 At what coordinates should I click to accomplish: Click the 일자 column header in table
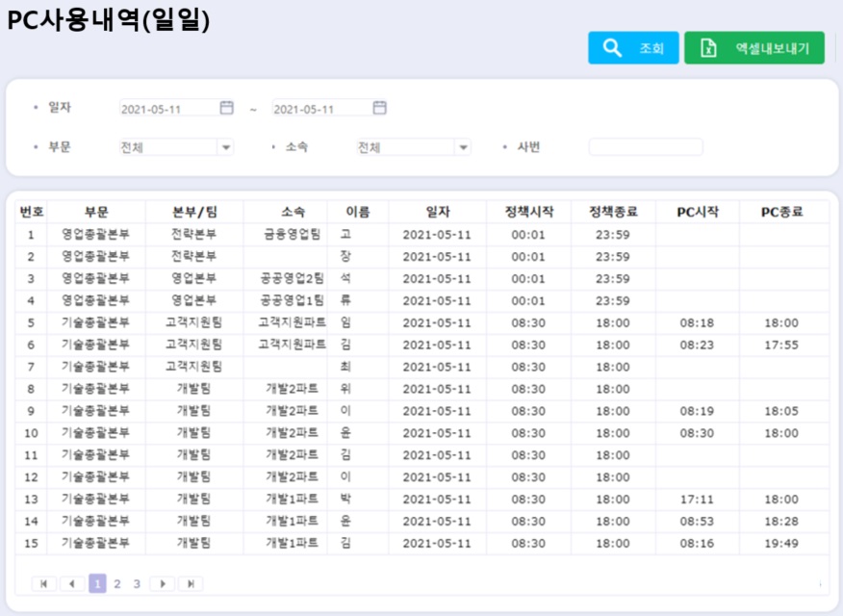tap(438, 212)
